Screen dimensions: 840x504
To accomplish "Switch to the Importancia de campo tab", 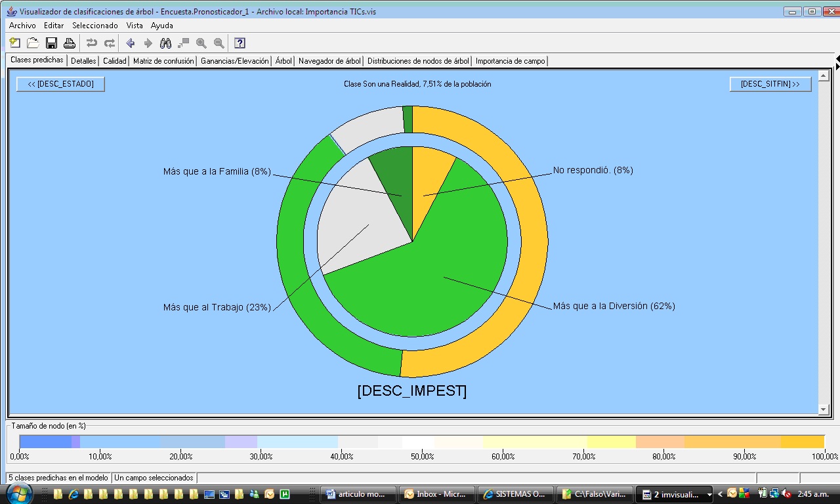I will point(510,61).
